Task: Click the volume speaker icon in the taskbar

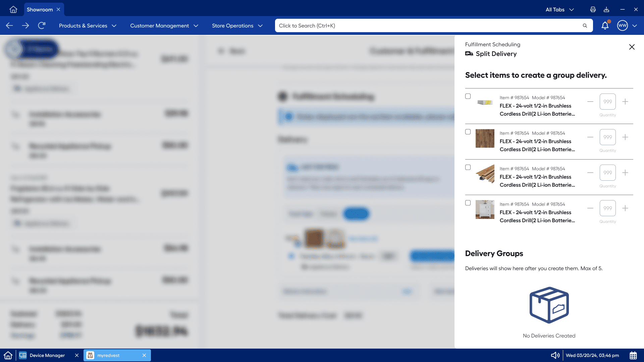Action: pos(555,355)
